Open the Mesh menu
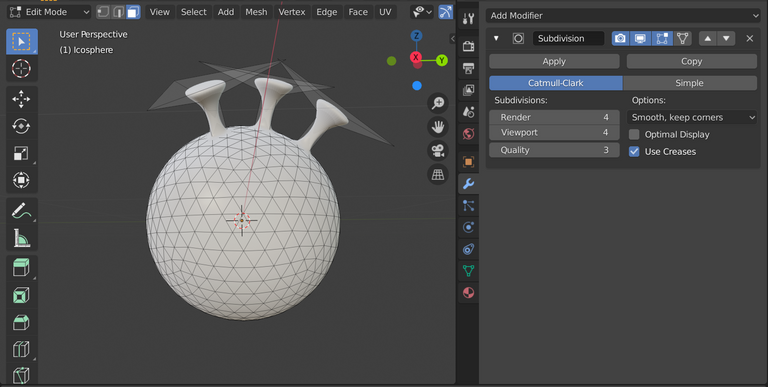 [256, 12]
